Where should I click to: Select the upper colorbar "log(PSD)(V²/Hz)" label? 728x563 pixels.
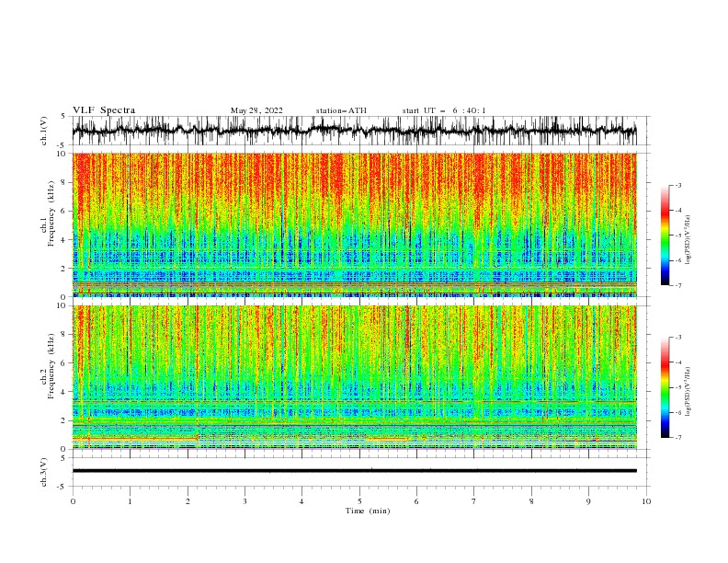point(688,240)
